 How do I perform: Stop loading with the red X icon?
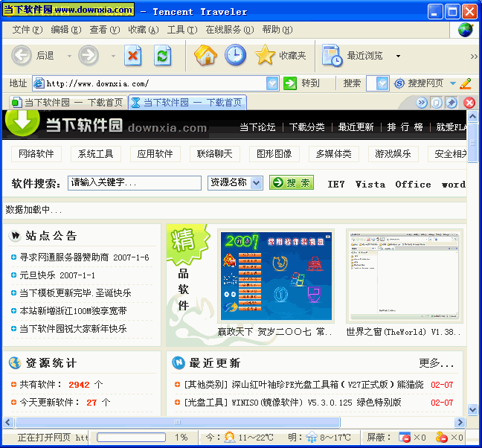pos(133,56)
